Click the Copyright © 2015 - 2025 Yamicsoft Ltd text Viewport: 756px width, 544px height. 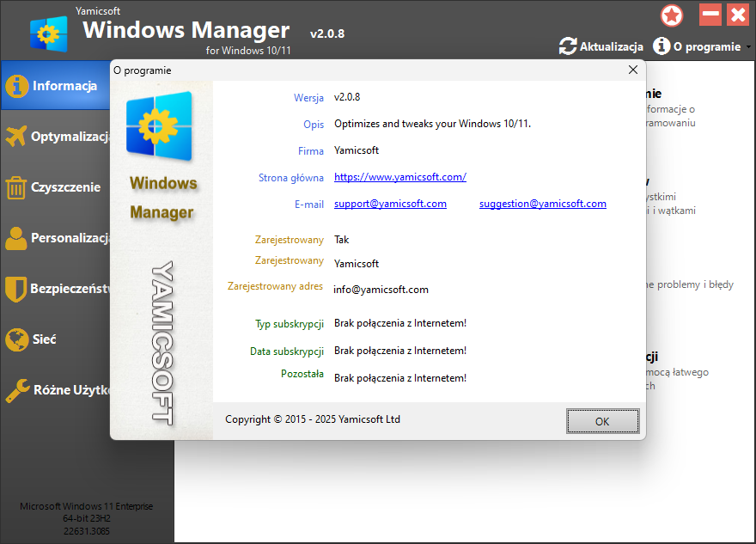tap(313, 419)
